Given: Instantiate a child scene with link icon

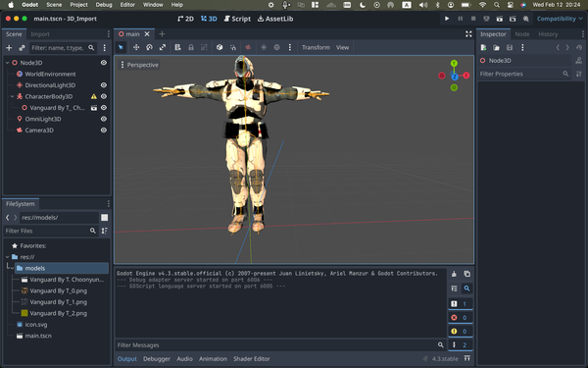Looking at the screenshot, I should 23,48.
